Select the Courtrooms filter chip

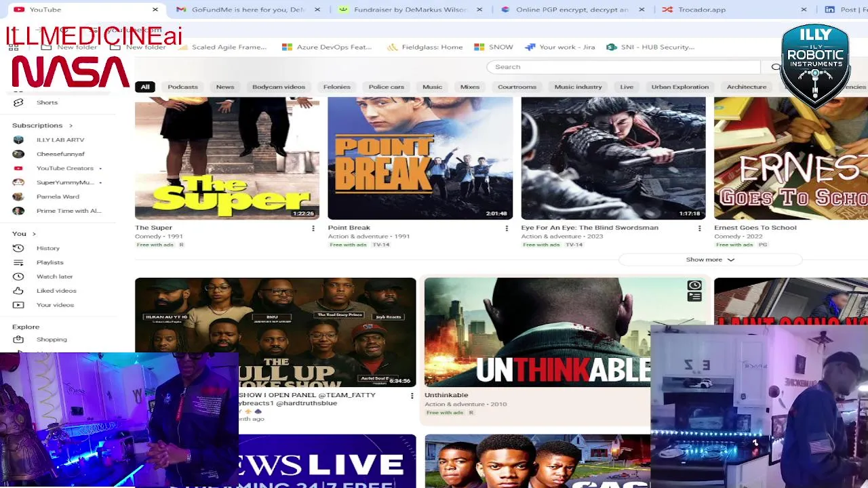point(517,87)
